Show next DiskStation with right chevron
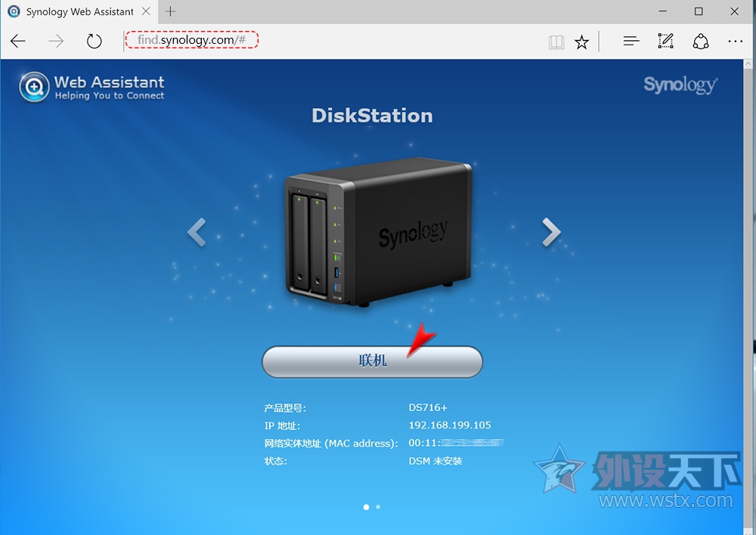 pyautogui.click(x=551, y=232)
